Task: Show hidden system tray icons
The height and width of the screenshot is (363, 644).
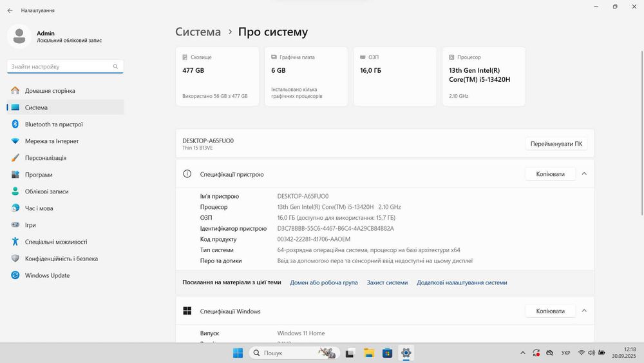Action: [x=523, y=353]
